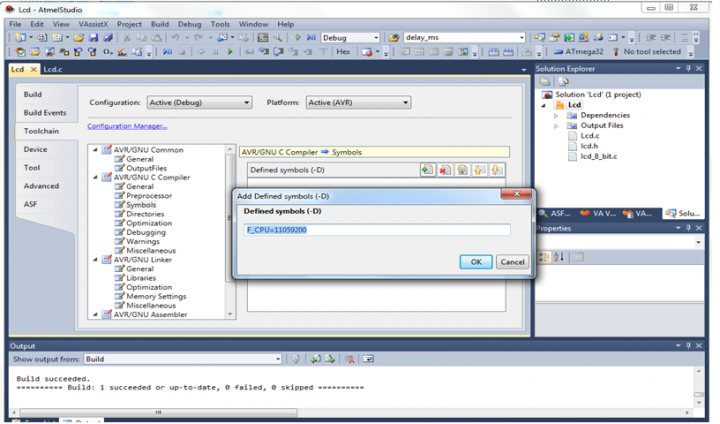Select Optimization under AVR/GNU C Compiler
Viewport: 720px width, 424px height.
149,223
